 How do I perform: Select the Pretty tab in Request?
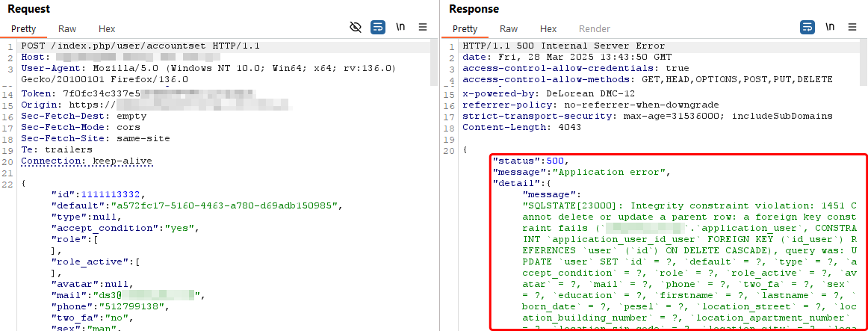pyautogui.click(x=23, y=29)
